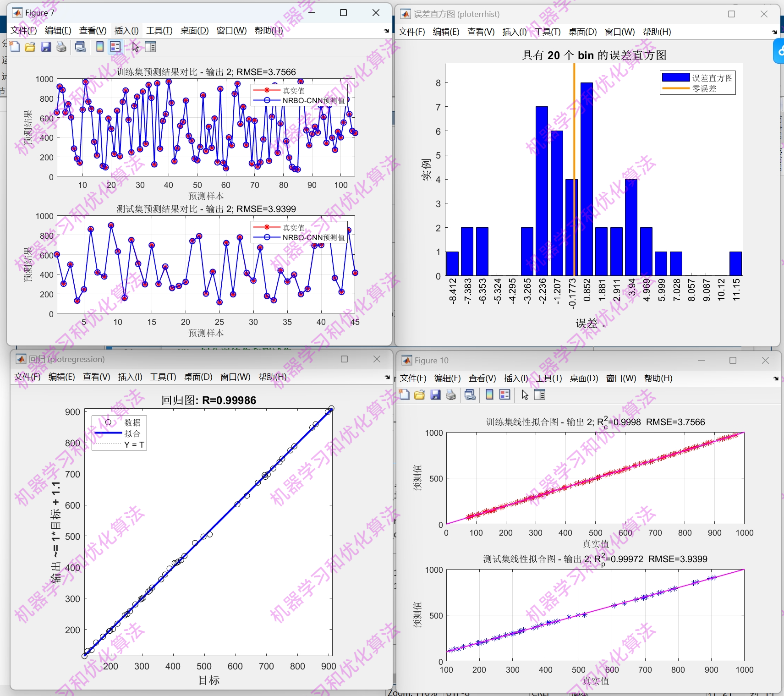Maximize the Figure 7 window

(x=343, y=13)
